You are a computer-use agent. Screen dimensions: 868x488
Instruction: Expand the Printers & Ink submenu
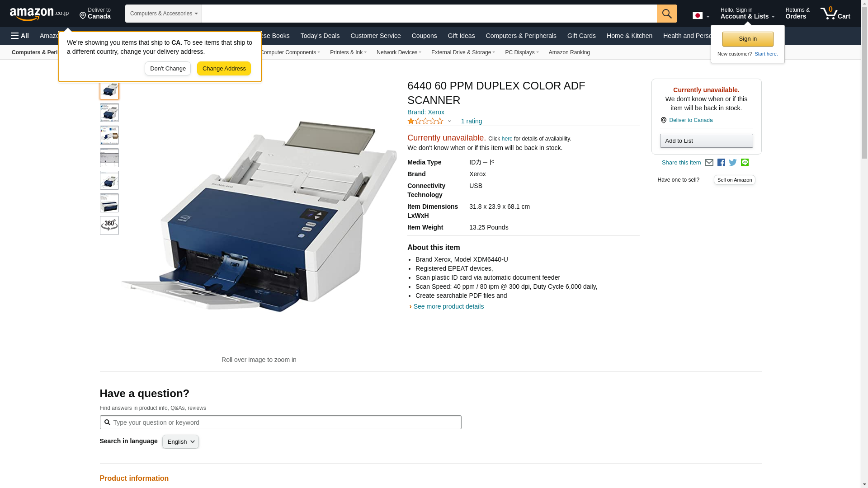coord(348,52)
